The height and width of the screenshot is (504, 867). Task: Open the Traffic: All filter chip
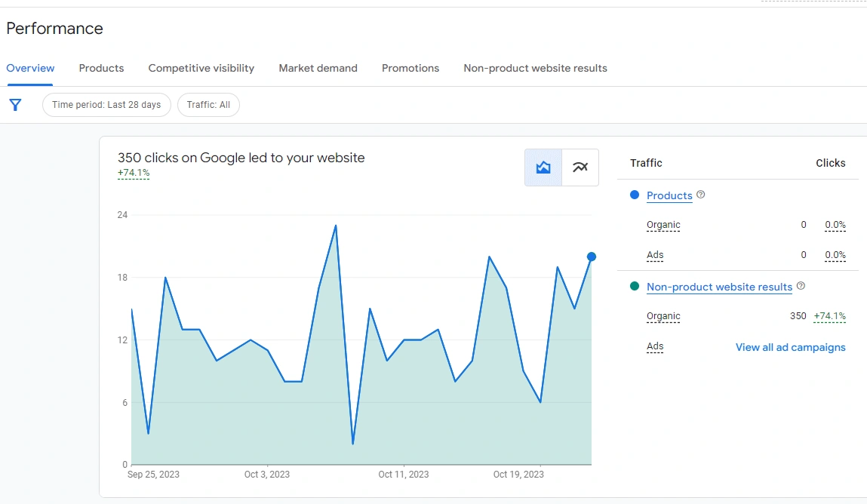pyautogui.click(x=208, y=105)
